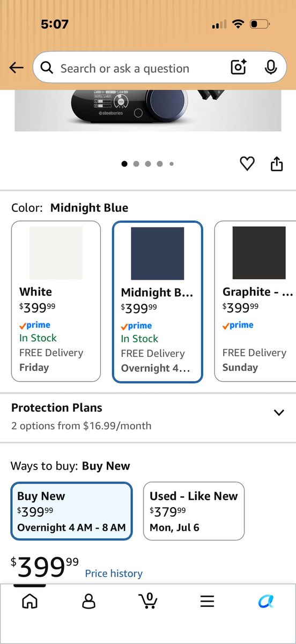Choose Used - Like New option
Viewport: 296px width, 644px height.
tap(194, 511)
